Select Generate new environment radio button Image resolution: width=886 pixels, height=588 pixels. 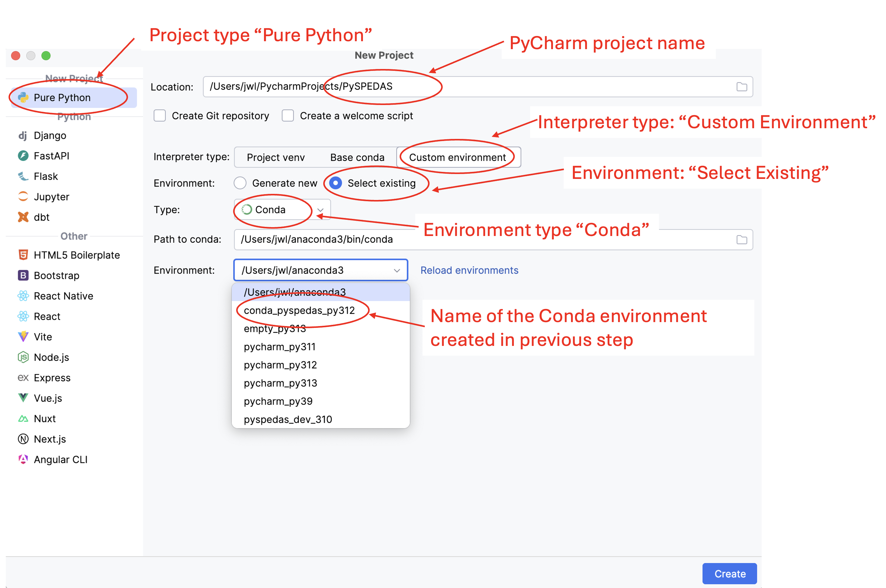coord(240,183)
